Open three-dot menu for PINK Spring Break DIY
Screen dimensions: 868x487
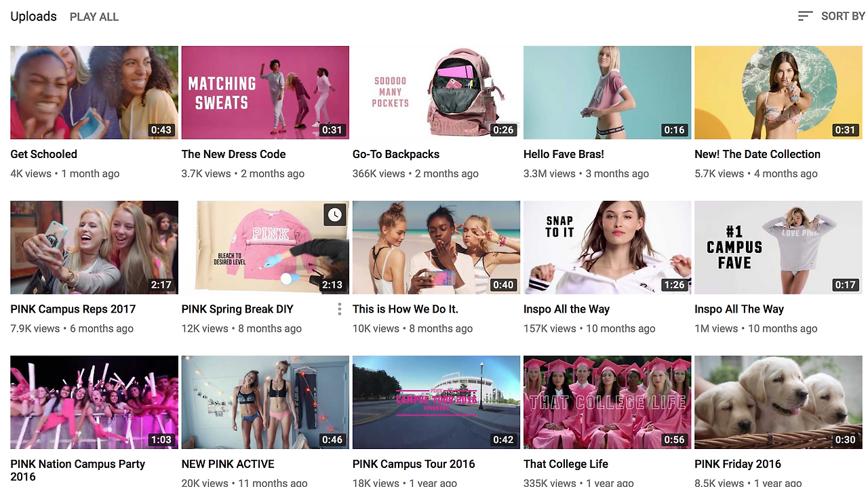coord(339,309)
